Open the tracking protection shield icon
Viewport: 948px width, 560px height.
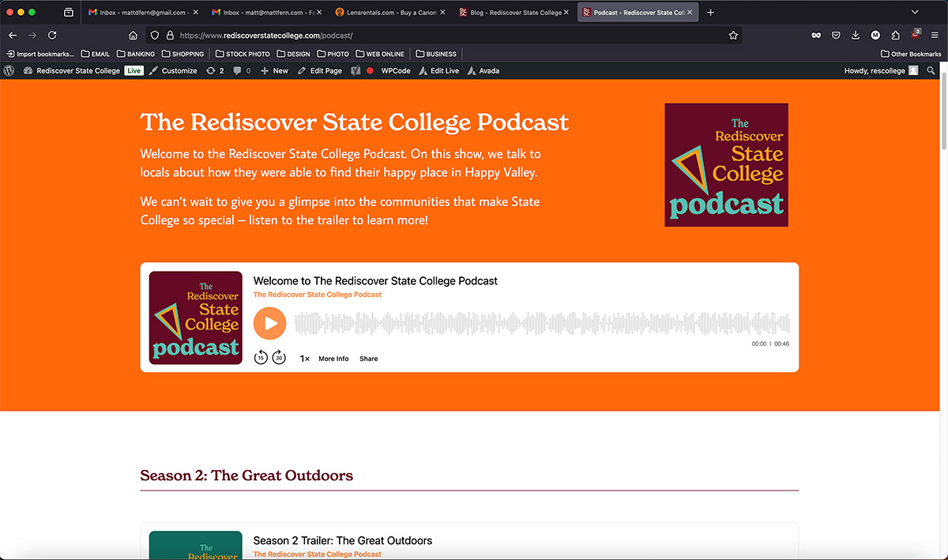(x=155, y=36)
